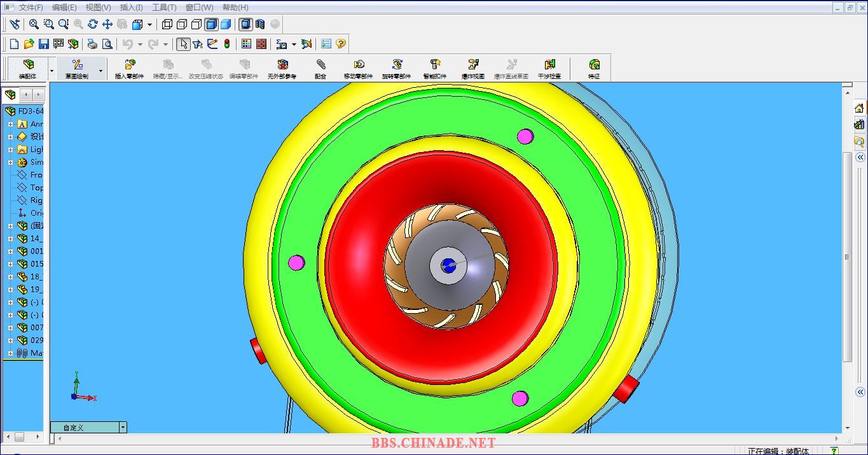Click the 特征 features icon
This screenshot has height=455, width=868.
tap(594, 69)
